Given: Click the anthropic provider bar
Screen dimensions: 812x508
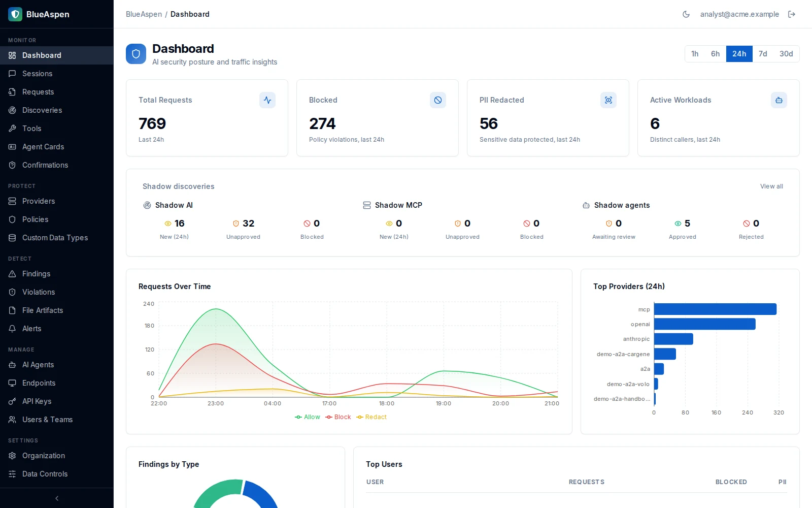Looking at the screenshot, I should click(x=673, y=339).
